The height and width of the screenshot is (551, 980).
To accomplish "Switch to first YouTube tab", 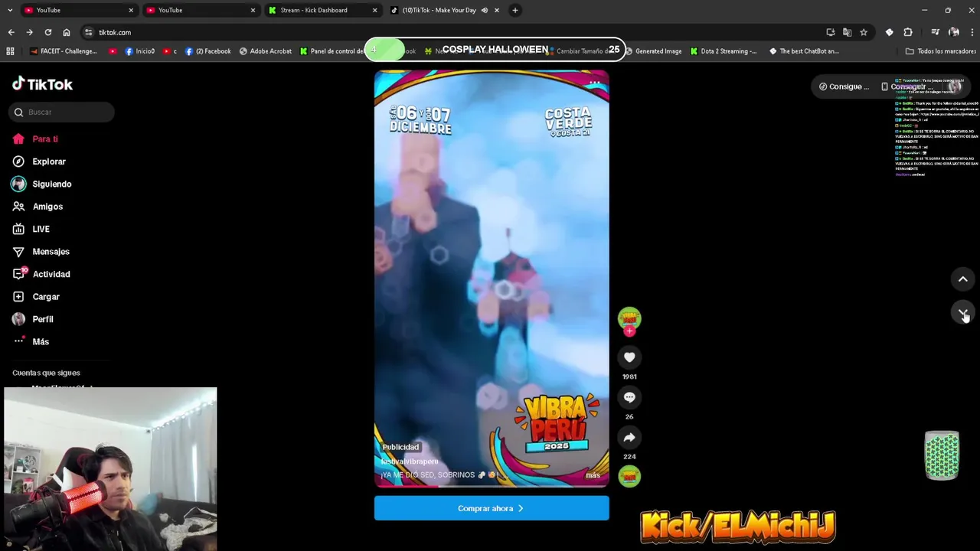I will click(78, 10).
